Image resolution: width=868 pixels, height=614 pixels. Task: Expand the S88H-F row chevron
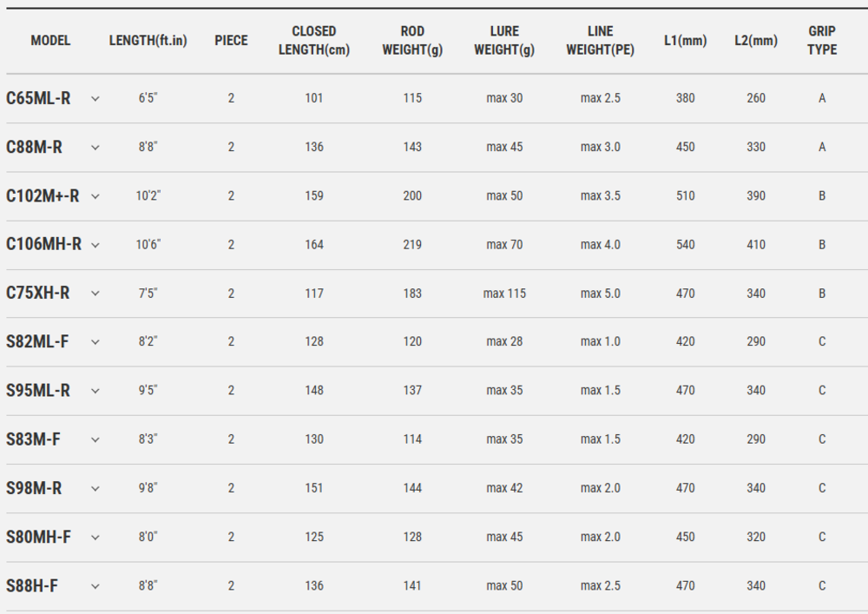[x=95, y=585]
